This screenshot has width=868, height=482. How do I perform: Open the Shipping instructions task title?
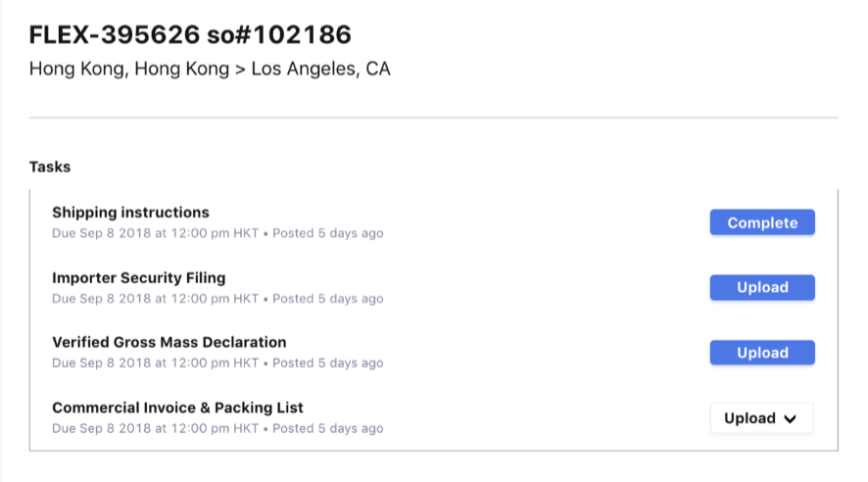pyautogui.click(x=130, y=213)
